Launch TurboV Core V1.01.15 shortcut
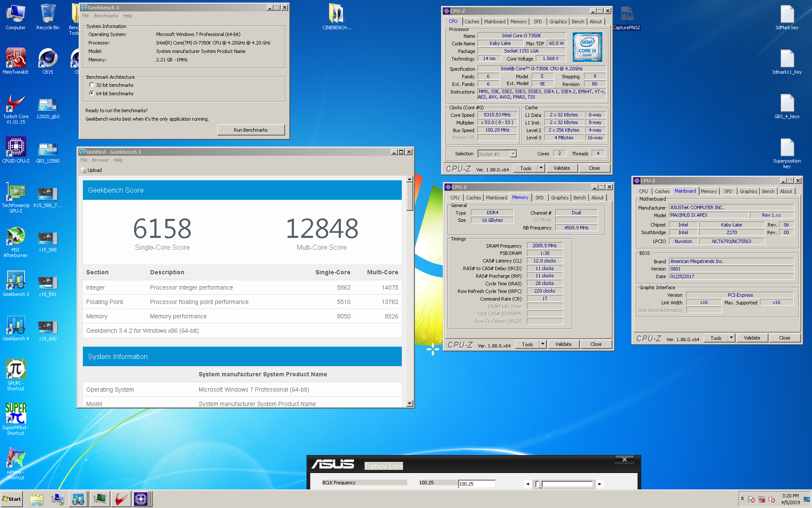The image size is (812, 508). click(x=16, y=108)
